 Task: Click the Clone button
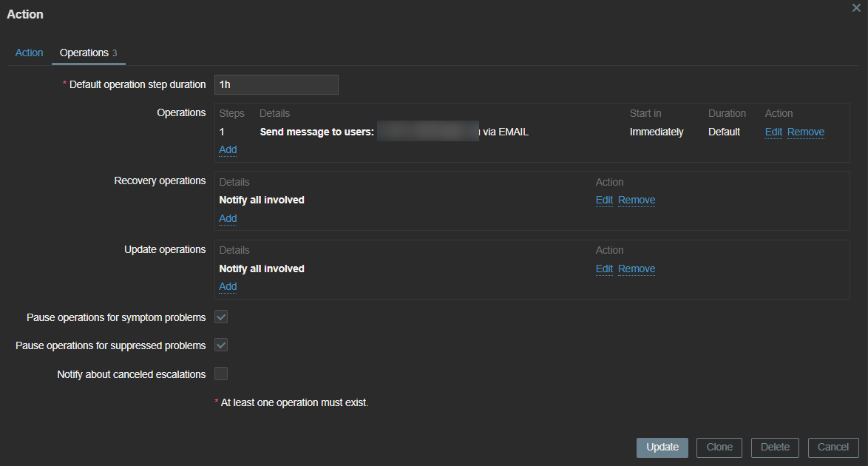click(x=719, y=447)
